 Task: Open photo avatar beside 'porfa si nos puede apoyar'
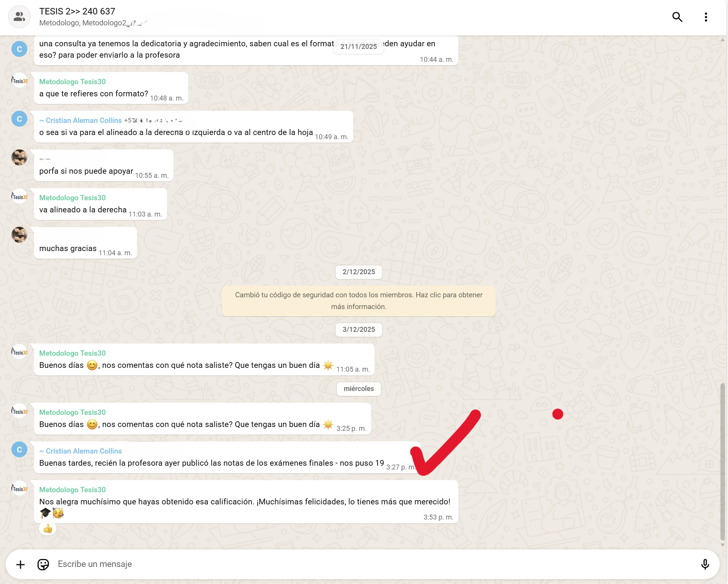19,157
